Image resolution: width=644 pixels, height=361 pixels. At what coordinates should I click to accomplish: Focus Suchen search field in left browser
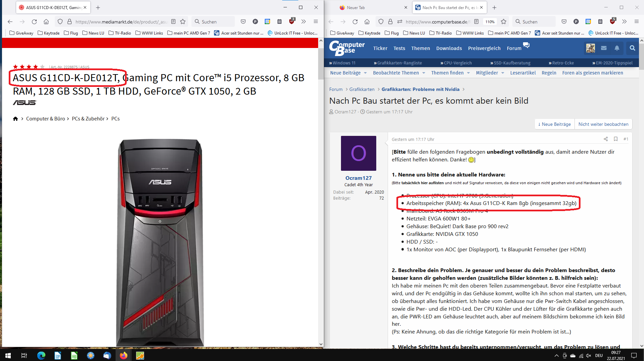[213, 22]
